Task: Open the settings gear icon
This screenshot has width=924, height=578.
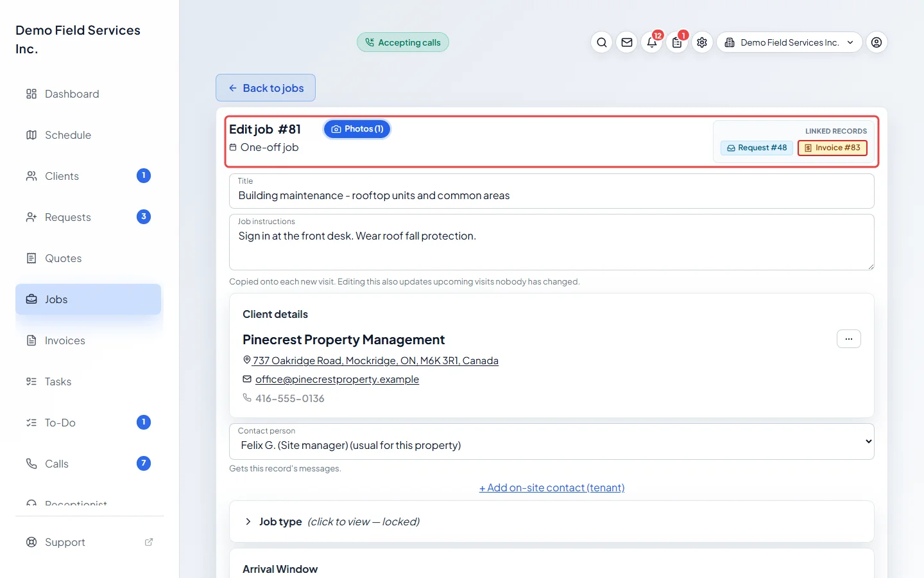Action: pyautogui.click(x=702, y=42)
